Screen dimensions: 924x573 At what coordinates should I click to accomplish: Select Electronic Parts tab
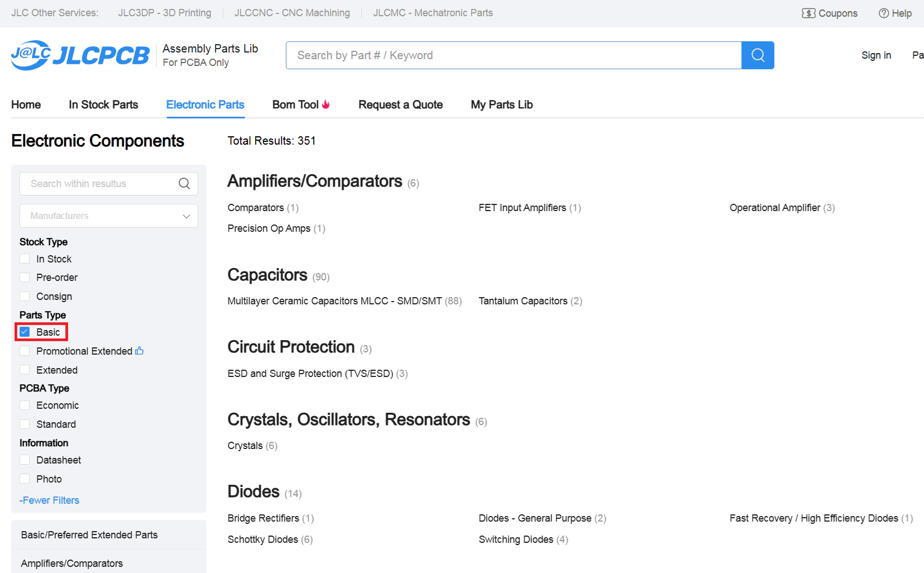point(205,104)
